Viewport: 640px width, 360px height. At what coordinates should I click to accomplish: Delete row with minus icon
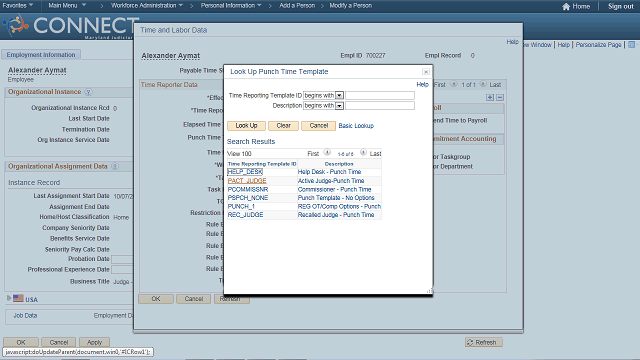[x=500, y=98]
